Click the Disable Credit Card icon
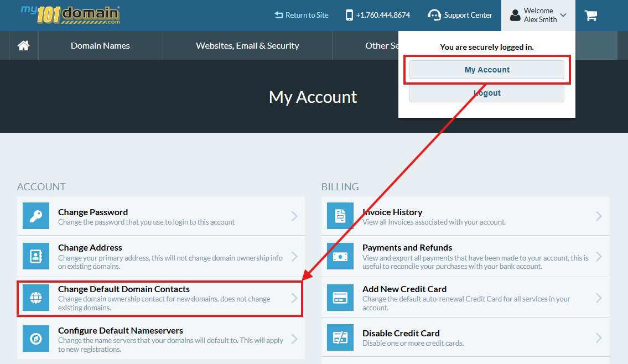 (x=340, y=337)
